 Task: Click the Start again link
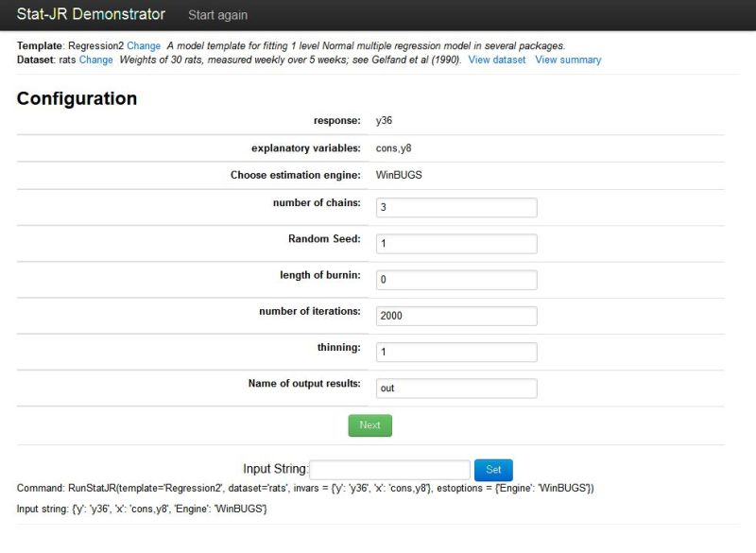point(217,15)
